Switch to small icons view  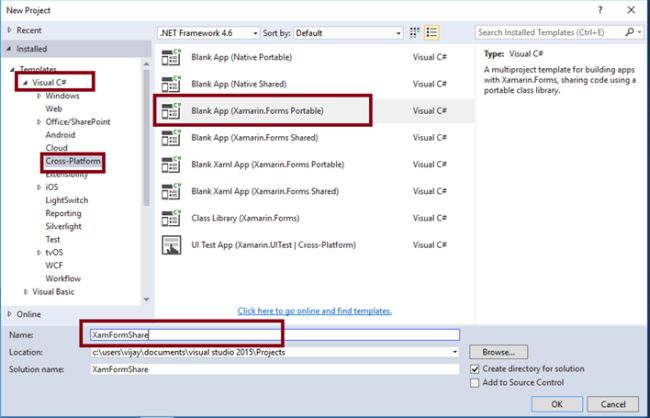pyautogui.click(x=414, y=32)
